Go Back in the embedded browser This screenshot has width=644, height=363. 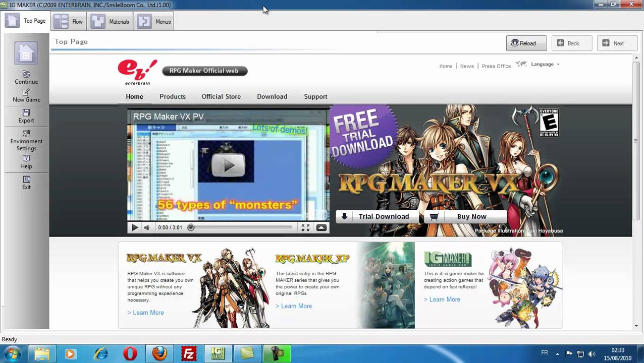tap(572, 43)
